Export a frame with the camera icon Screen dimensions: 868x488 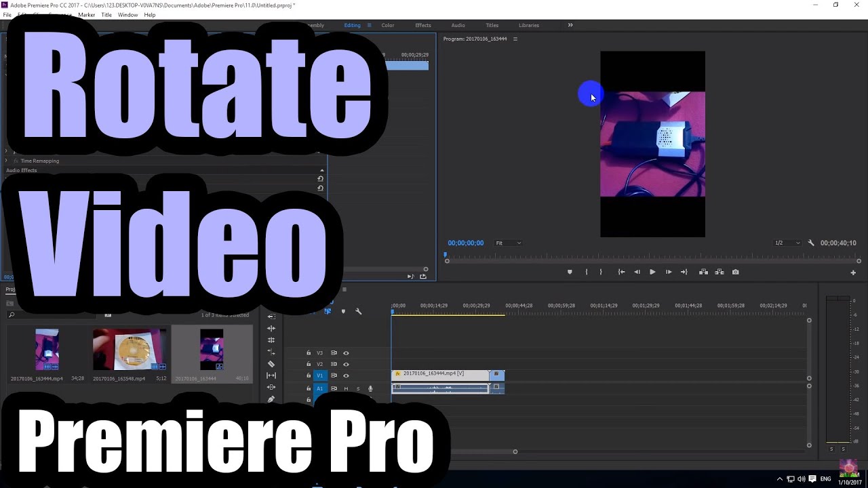pyautogui.click(x=736, y=272)
